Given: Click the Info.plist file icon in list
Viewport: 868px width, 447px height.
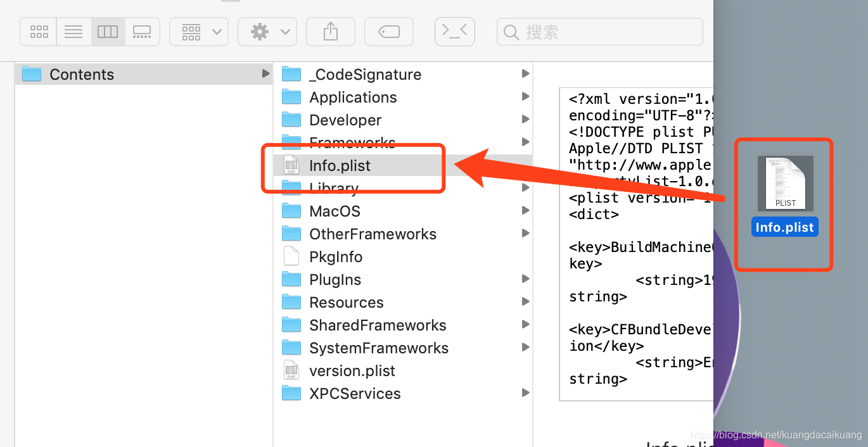Looking at the screenshot, I should point(291,165).
